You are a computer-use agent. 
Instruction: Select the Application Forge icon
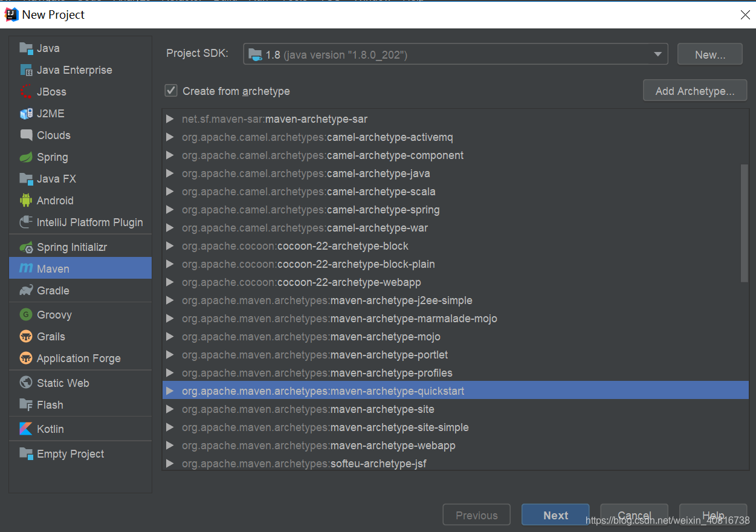[x=26, y=358]
